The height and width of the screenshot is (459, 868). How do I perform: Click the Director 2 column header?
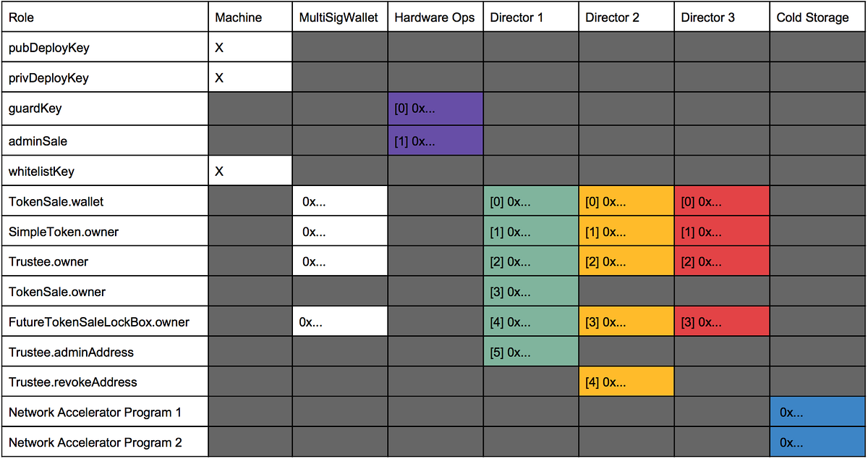[x=612, y=17]
